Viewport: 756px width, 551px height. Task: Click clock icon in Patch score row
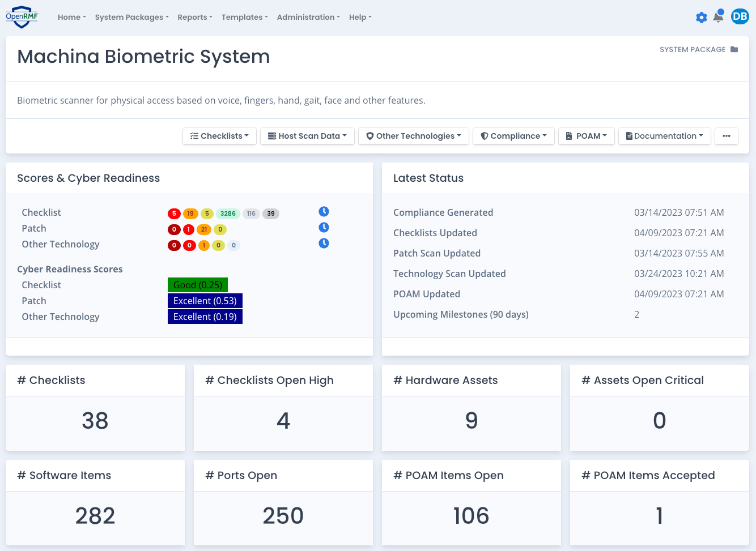(x=324, y=228)
